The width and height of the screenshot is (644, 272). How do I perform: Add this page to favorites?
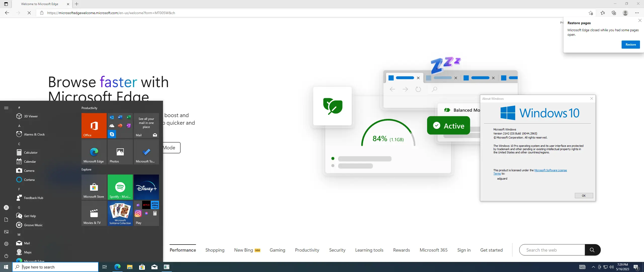click(591, 13)
